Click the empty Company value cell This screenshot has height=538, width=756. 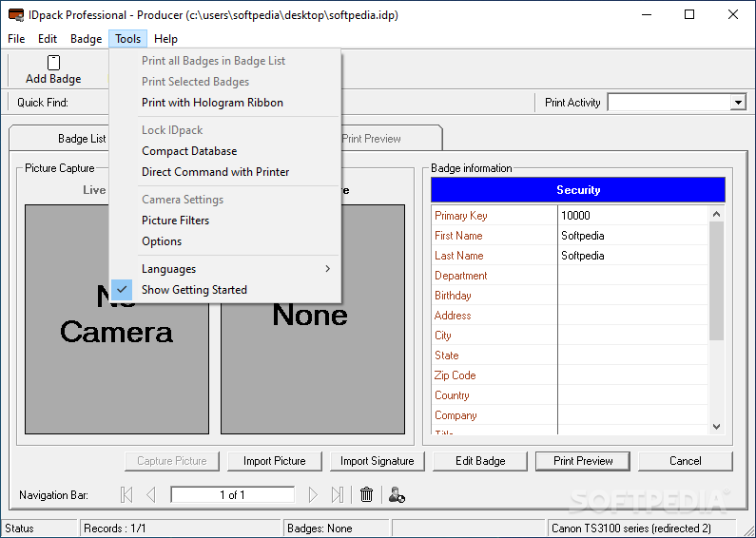(x=632, y=415)
